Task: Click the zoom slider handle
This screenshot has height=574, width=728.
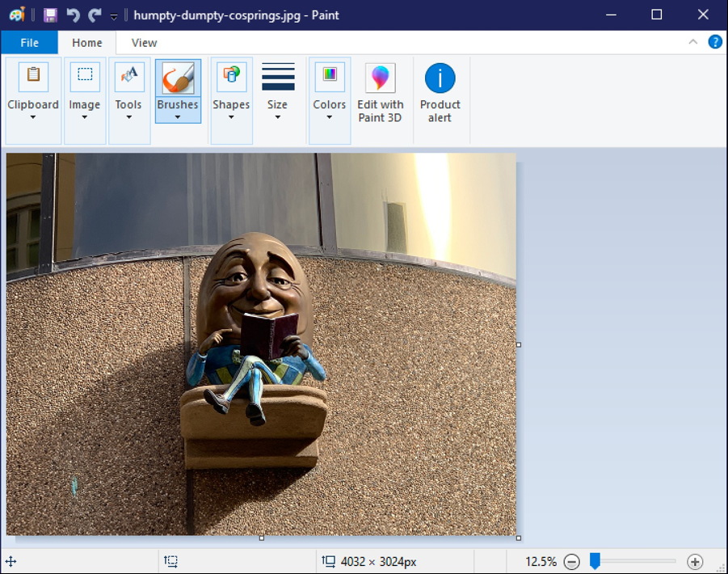Action: tap(595, 561)
